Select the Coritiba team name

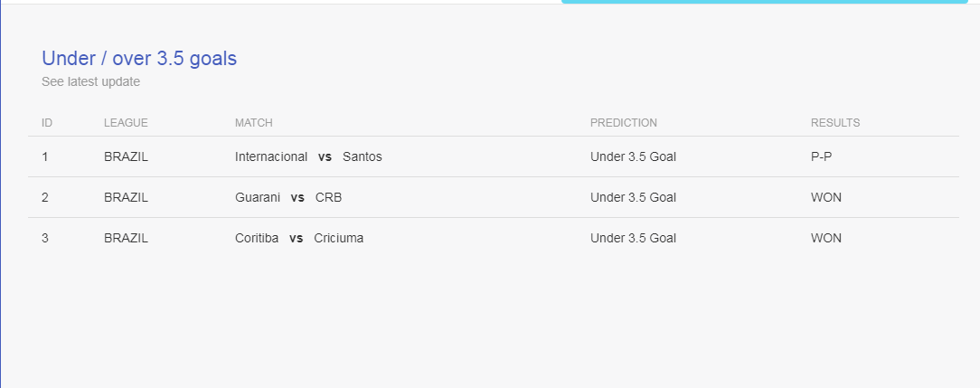tap(257, 238)
